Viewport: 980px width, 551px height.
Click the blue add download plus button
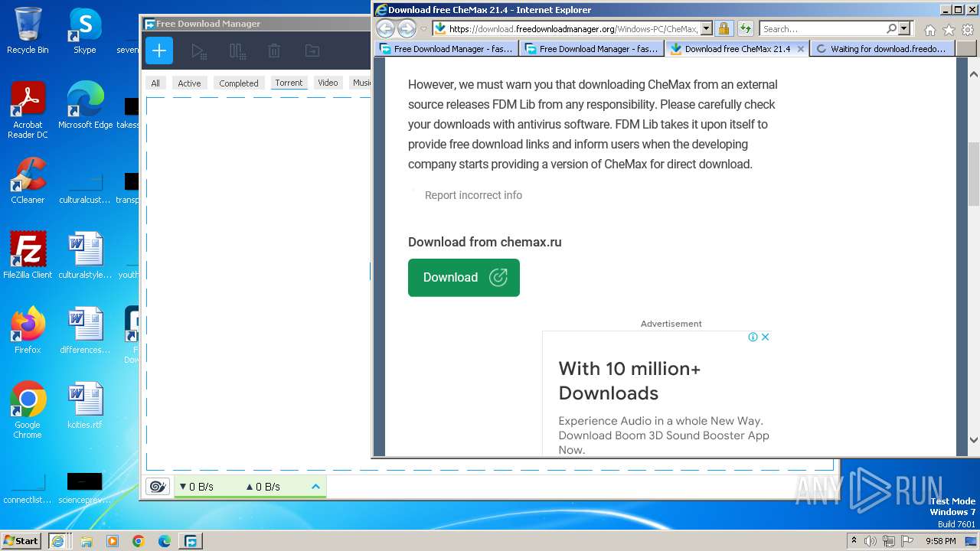click(159, 51)
